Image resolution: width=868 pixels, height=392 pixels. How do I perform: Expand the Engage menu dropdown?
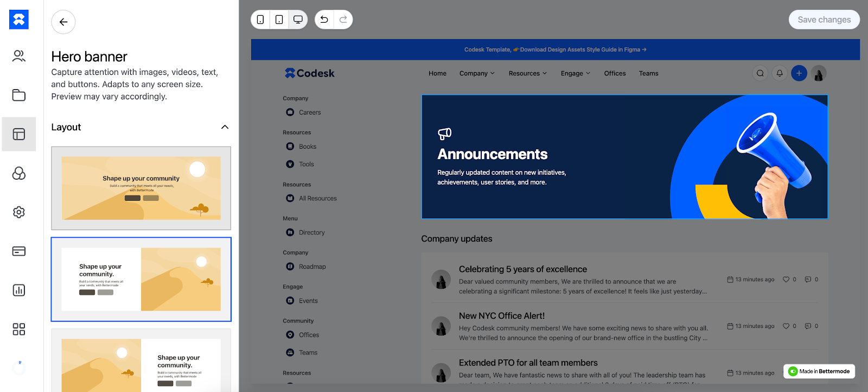point(576,73)
